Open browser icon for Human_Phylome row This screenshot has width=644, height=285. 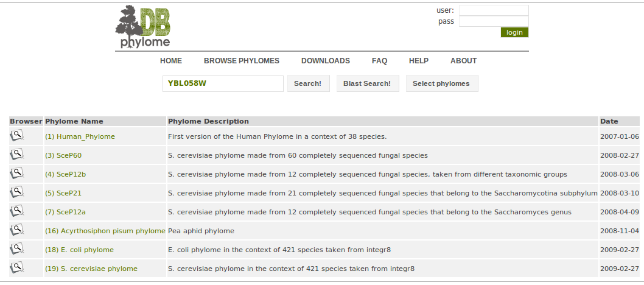[x=17, y=136]
